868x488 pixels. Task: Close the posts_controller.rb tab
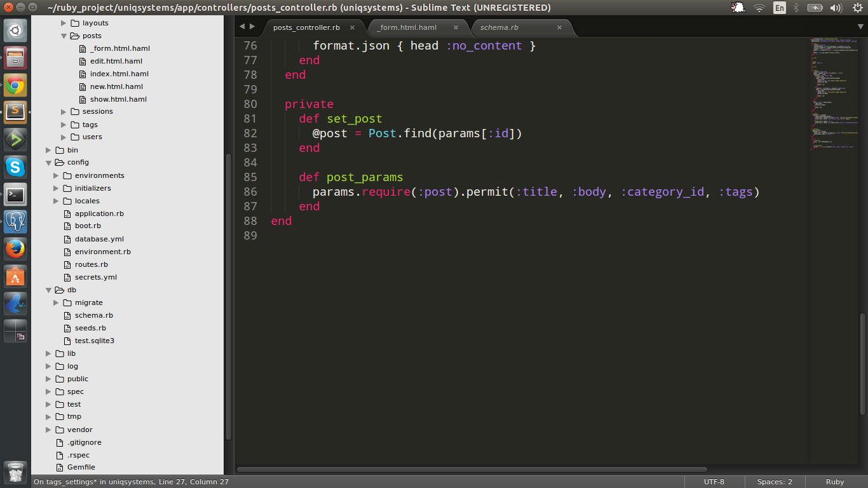[352, 28]
